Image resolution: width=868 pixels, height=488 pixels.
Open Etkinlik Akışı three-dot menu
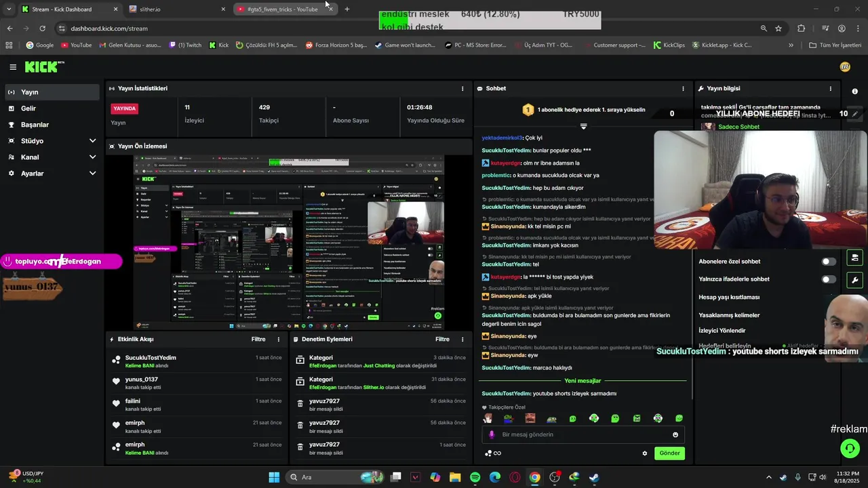tap(278, 340)
